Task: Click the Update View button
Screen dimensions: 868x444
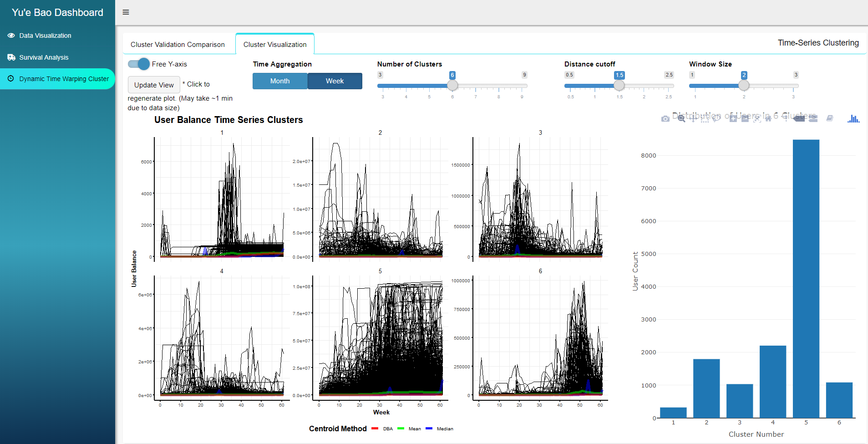Action: pos(154,85)
